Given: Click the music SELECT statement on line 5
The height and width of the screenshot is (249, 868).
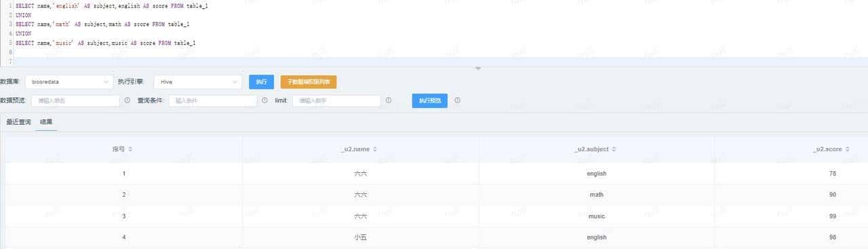Looking at the screenshot, I should point(106,43).
